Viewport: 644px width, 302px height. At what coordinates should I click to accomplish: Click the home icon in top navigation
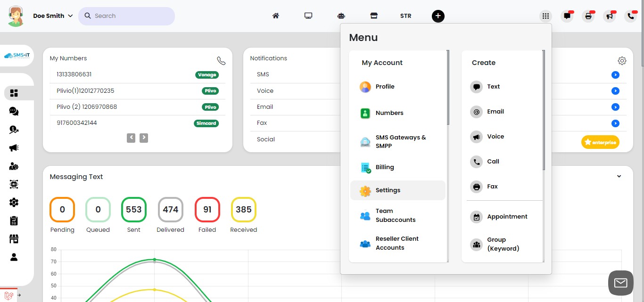(276, 16)
